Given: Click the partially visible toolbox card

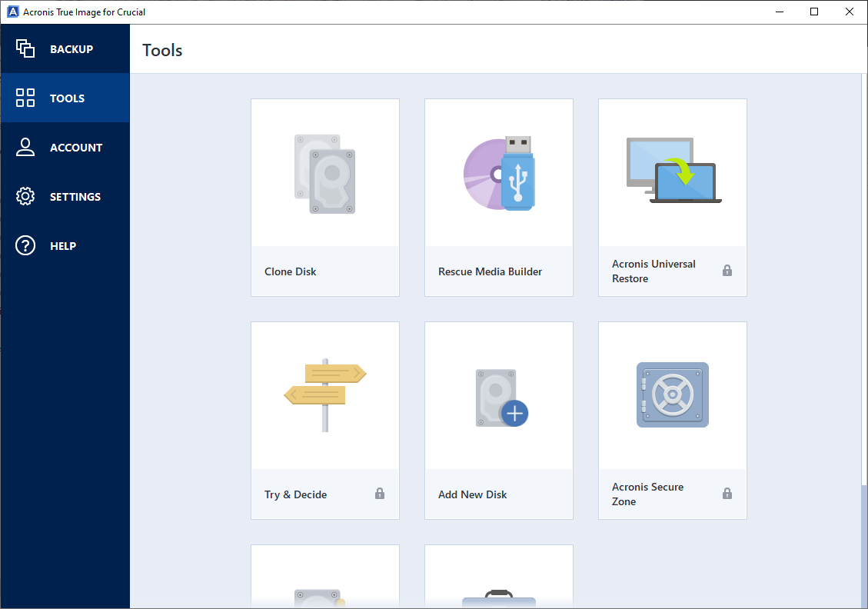Looking at the screenshot, I should click(x=499, y=577).
